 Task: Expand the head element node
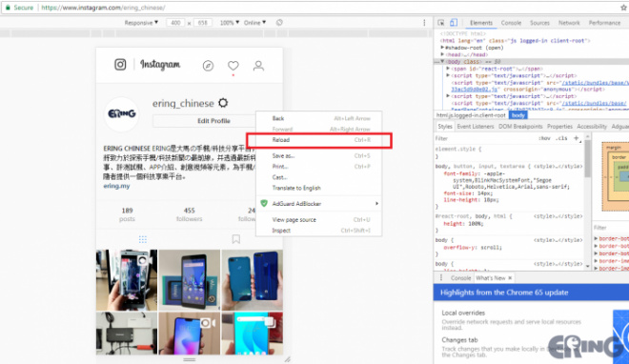pyautogui.click(x=442, y=54)
